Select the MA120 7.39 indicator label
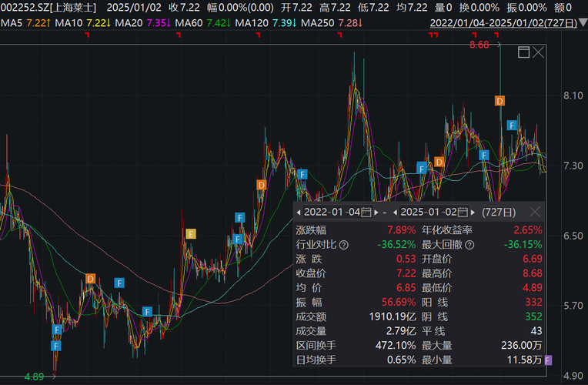 pyautogui.click(x=266, y=23)
